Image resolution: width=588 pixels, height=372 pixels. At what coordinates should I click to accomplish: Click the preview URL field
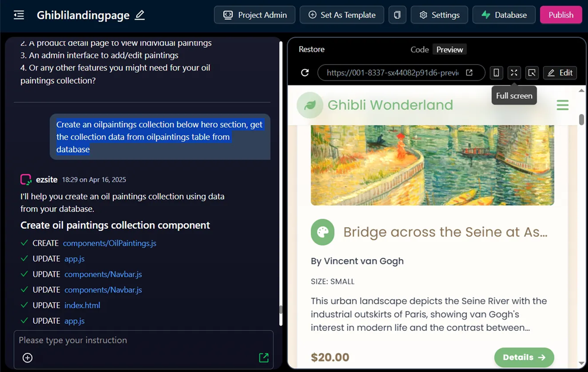coord(392,73)
